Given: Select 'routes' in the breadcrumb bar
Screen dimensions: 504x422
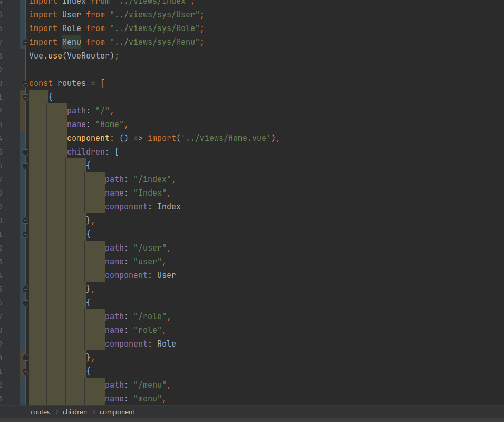Looking at the screenshot, I should pyautogui.click(x=40, y=412).
